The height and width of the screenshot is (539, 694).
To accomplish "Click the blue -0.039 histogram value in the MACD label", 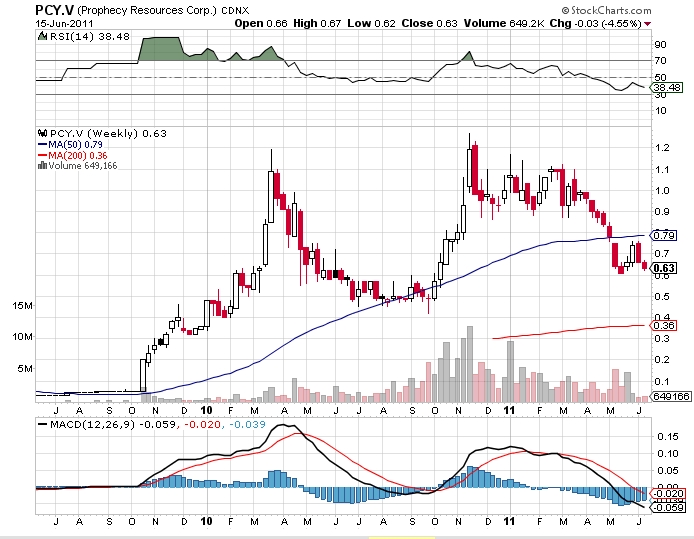I will click(x=247, y=425).
